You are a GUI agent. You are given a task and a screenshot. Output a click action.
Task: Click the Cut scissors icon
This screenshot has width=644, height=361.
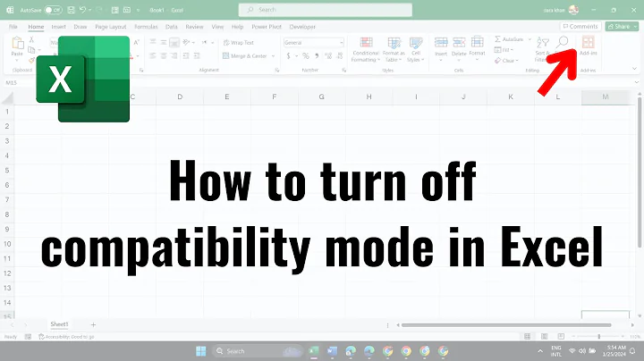click(x=31, y=40)
